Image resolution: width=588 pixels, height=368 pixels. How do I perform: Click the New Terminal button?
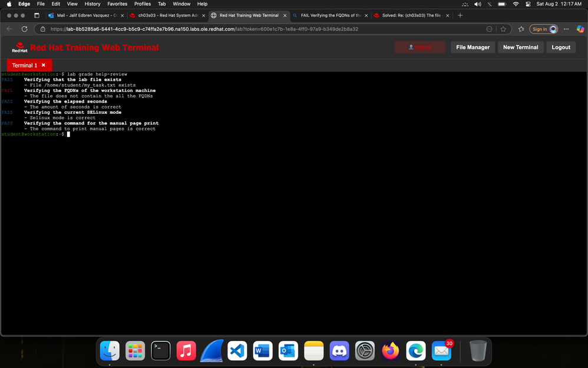pyautogui.click(x=520, y=47)
